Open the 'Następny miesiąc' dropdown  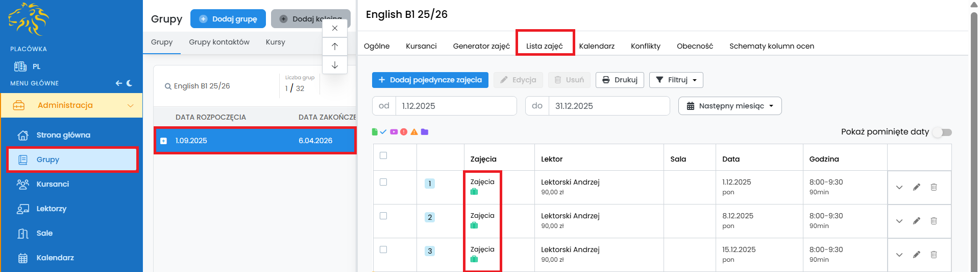click(x=730, y=106)
